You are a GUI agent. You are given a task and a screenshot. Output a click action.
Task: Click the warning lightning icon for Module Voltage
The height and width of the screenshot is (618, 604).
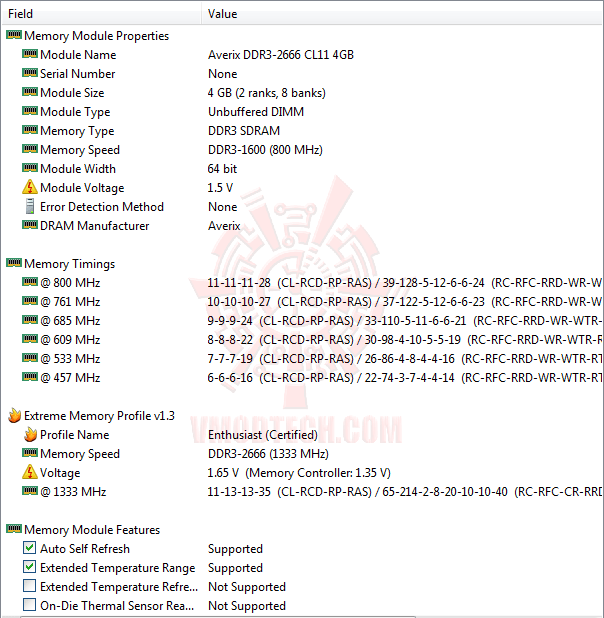click(30, 187)
